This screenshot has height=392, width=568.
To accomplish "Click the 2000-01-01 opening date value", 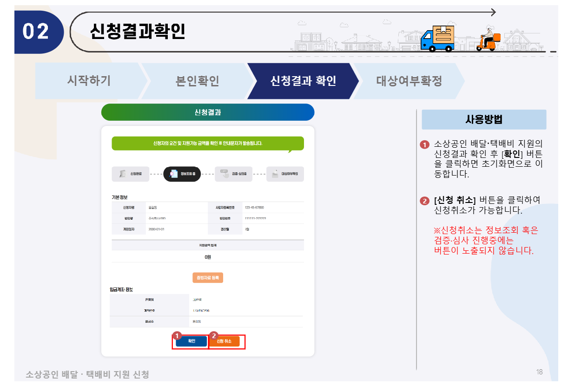I will click(157, 229).
